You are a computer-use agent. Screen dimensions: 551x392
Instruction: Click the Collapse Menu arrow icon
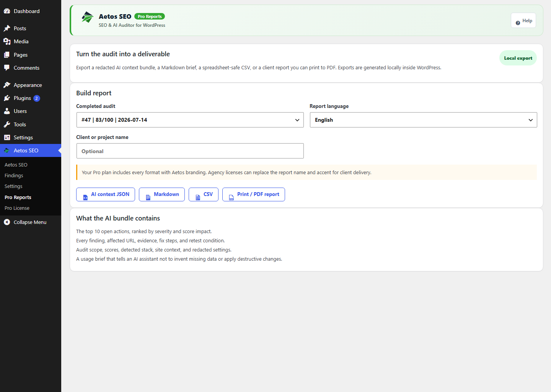pyautogui.click(x=7, y=222)
